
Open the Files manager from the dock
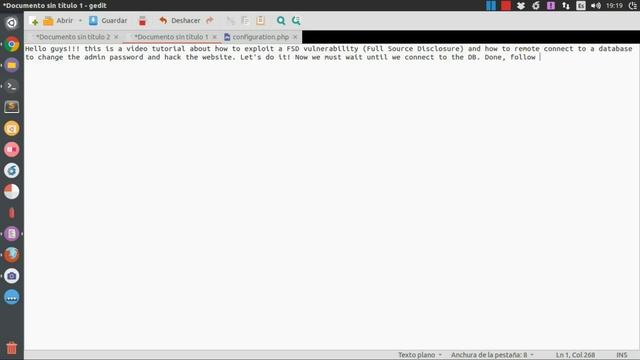point(11,65)
